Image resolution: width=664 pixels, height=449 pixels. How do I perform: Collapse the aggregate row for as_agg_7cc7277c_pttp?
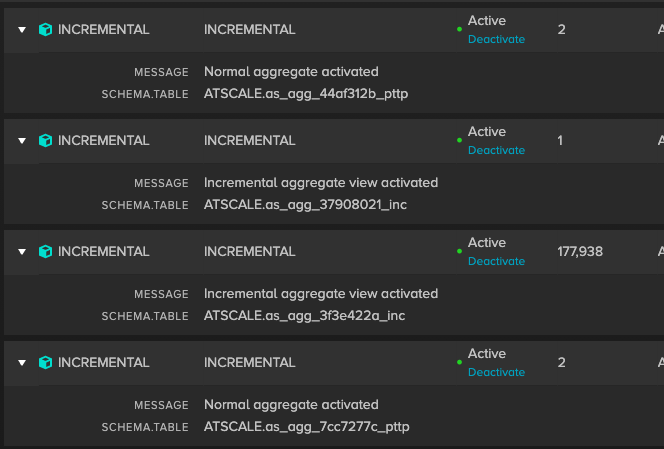pyautogui.click(x=22, y=363)
